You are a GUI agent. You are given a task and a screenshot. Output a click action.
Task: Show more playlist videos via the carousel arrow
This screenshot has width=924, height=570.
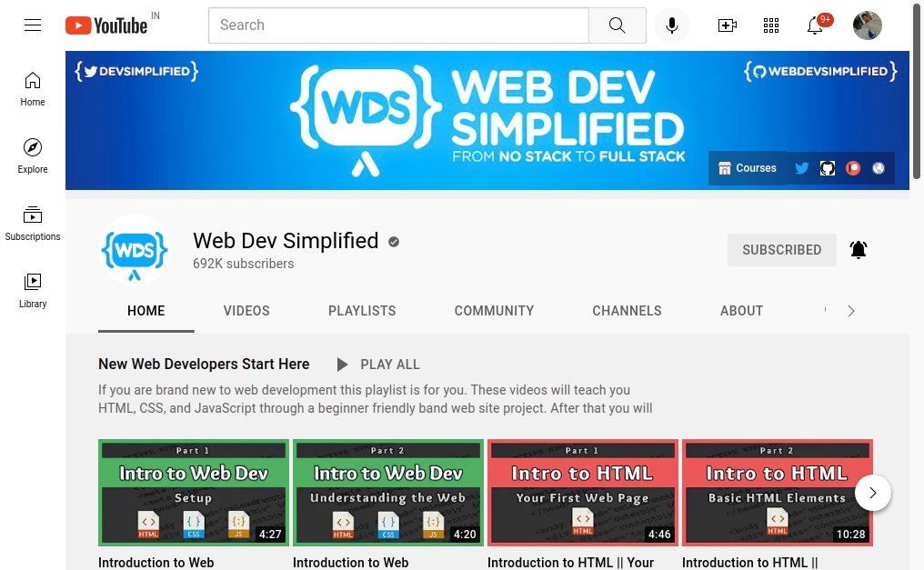click(872, 493)
